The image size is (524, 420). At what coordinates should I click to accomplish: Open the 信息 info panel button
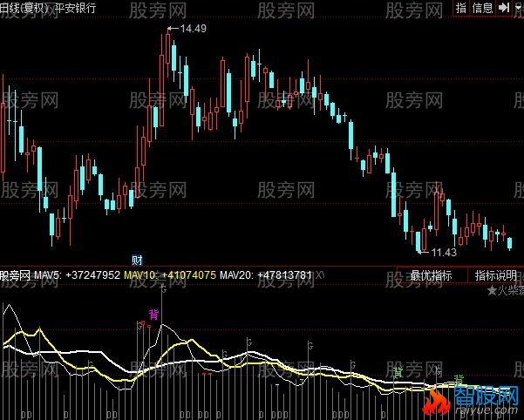point(482,7)
